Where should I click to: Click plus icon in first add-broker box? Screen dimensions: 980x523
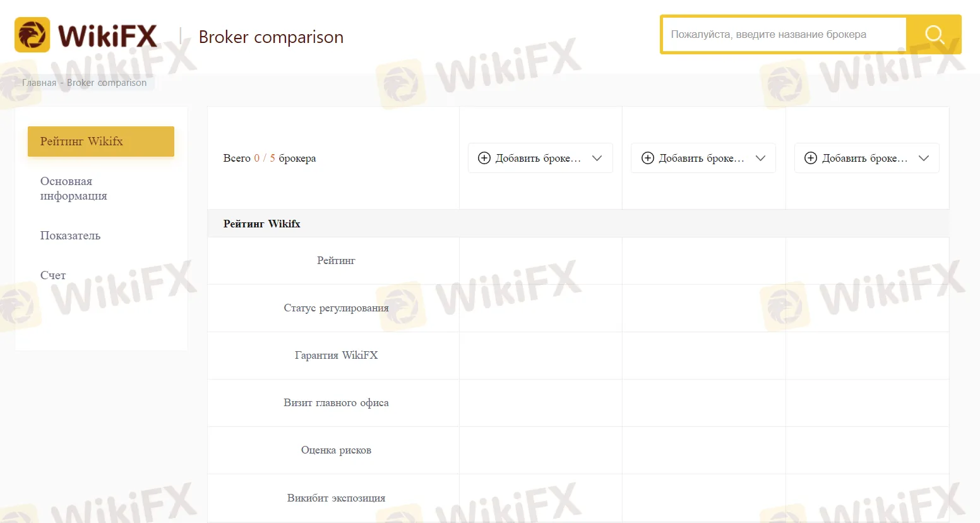(x=484, y=158)
